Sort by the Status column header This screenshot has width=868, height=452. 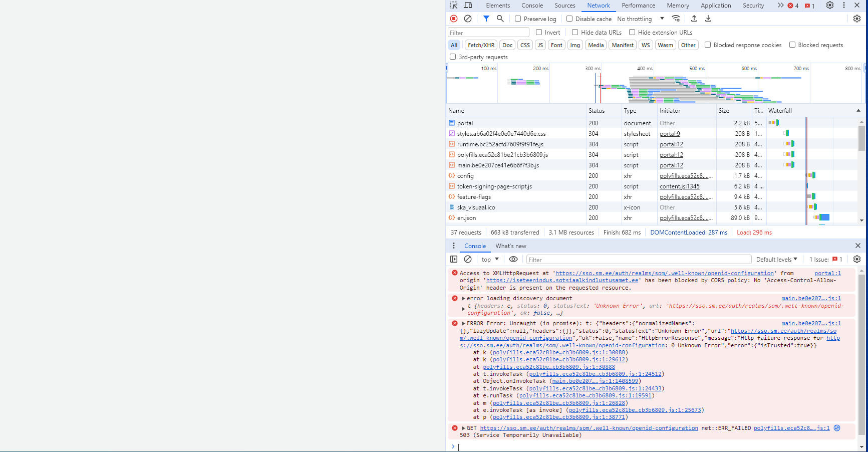604,111
